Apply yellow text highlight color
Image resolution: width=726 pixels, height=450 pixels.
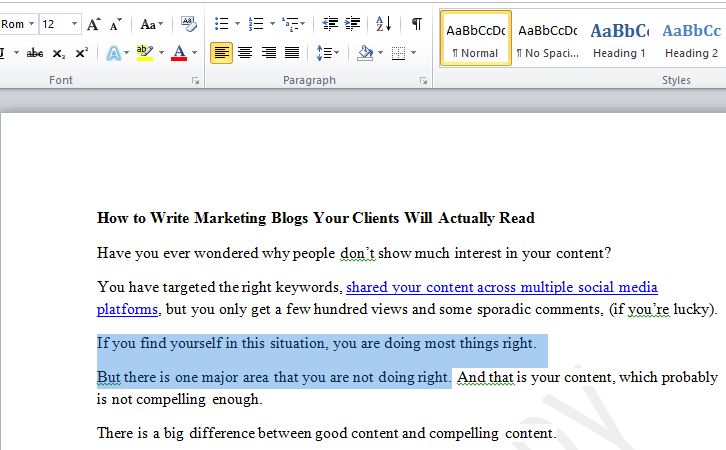click(145, 53)
